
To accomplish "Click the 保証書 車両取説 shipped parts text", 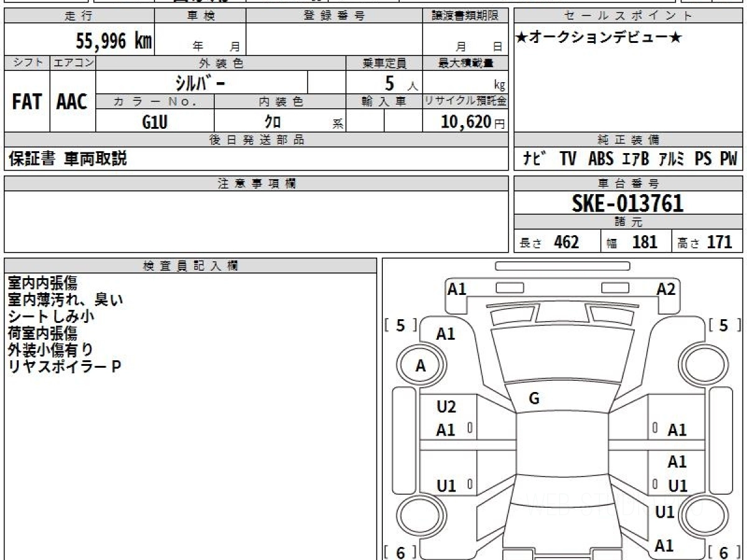I will click(x=67, y=159).
